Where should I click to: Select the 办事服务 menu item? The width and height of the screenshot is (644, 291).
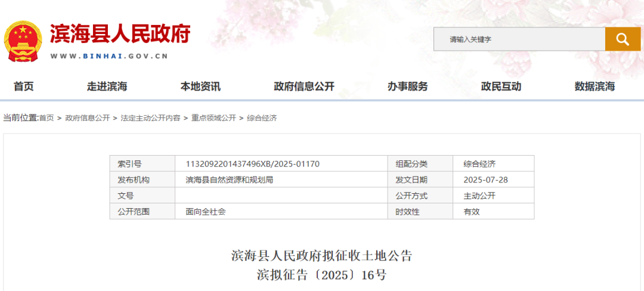[x=408, y=86]
